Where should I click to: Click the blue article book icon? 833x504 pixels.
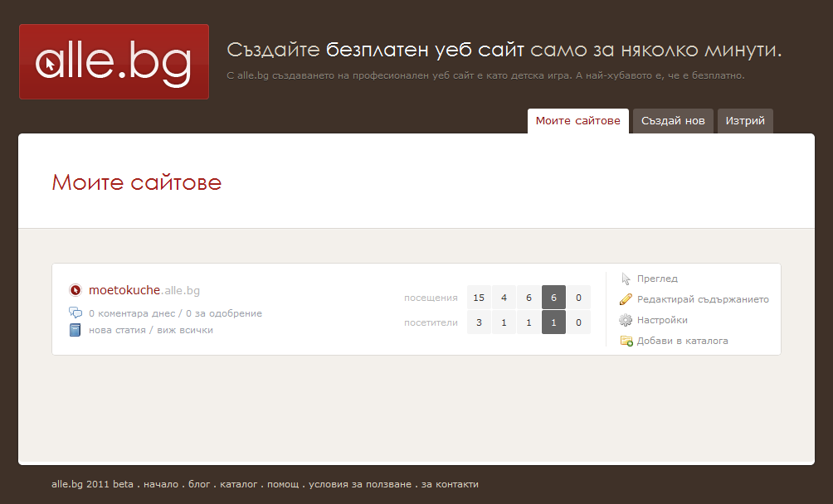75,330
